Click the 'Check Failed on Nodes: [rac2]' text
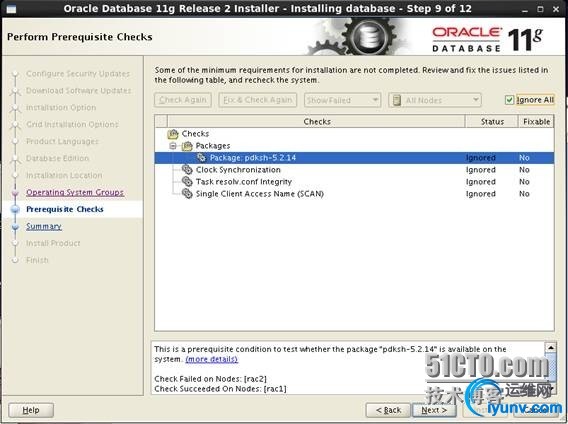The image size is (568, 424). click(210, 379)
